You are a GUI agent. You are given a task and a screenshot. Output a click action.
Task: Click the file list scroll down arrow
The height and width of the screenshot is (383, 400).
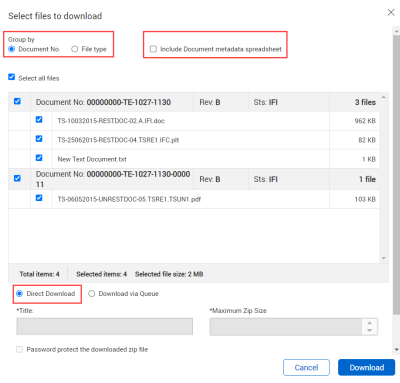click(384, 258)
